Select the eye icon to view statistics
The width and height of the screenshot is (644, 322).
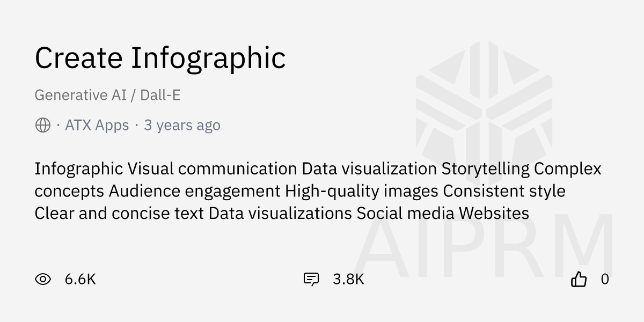[x=44, y=279]
